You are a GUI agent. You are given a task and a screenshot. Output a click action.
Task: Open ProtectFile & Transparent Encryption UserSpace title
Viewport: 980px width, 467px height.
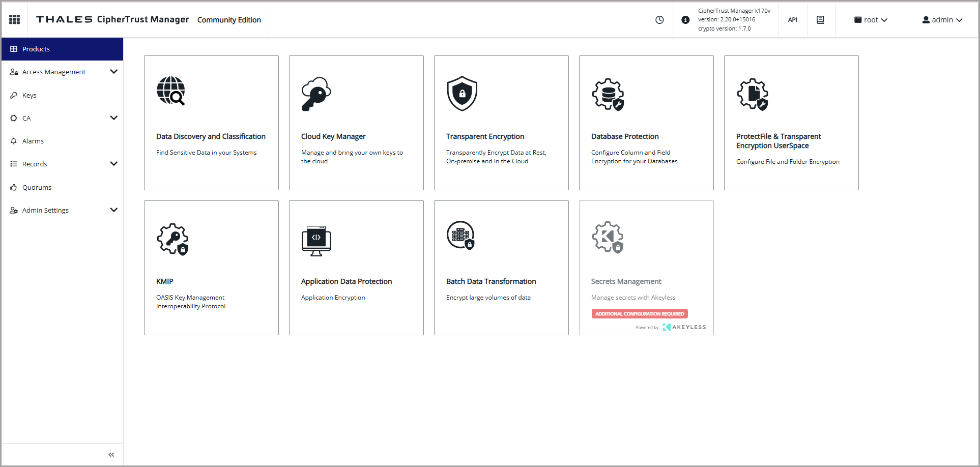point(779,141)
